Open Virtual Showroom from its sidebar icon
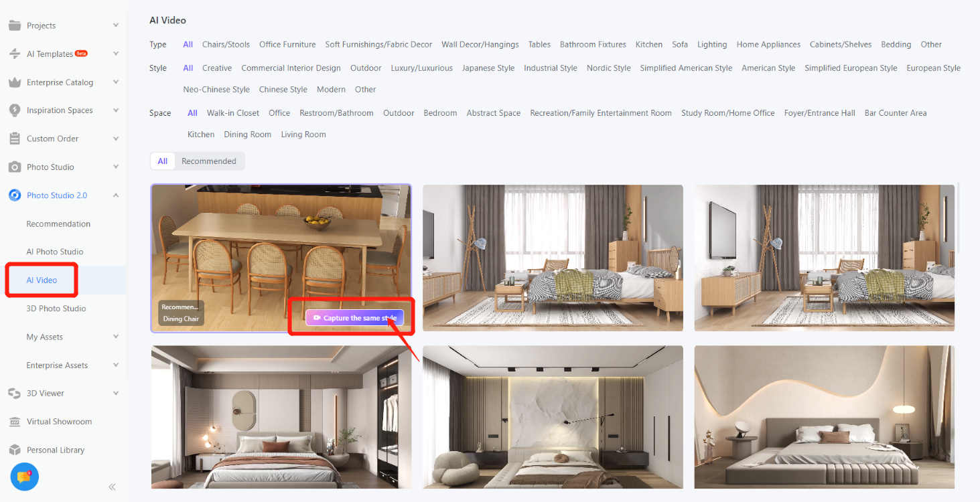Image resolution: width=980 pixels, height=502 pixels. coord(15,422)
